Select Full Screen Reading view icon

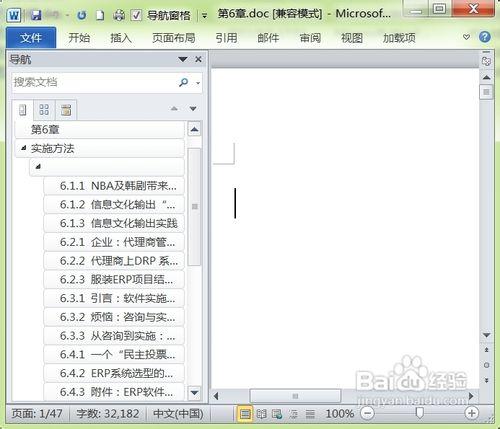pos(261,414)
